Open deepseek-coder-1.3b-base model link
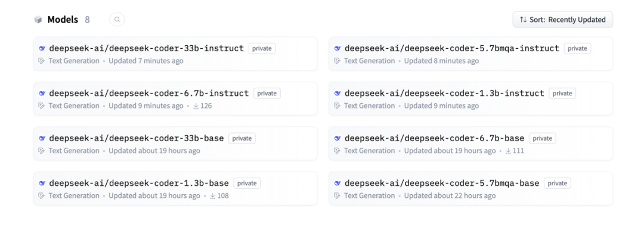The height and width of the screenshot is (227, 644). (139, 183)
